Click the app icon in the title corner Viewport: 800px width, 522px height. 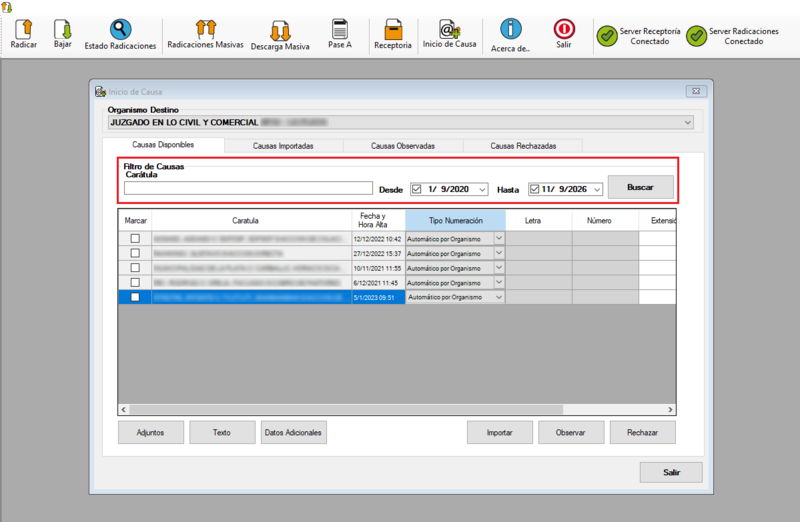point(6,7)
